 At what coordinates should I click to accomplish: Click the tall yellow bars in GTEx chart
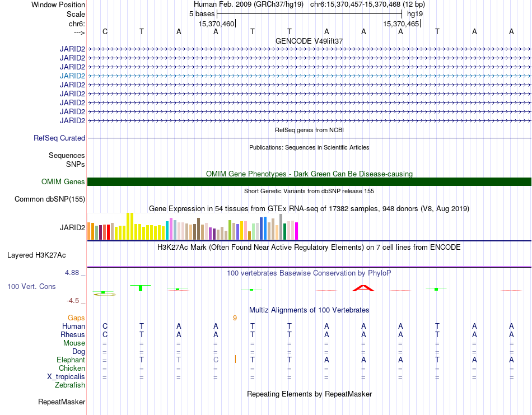130,226
